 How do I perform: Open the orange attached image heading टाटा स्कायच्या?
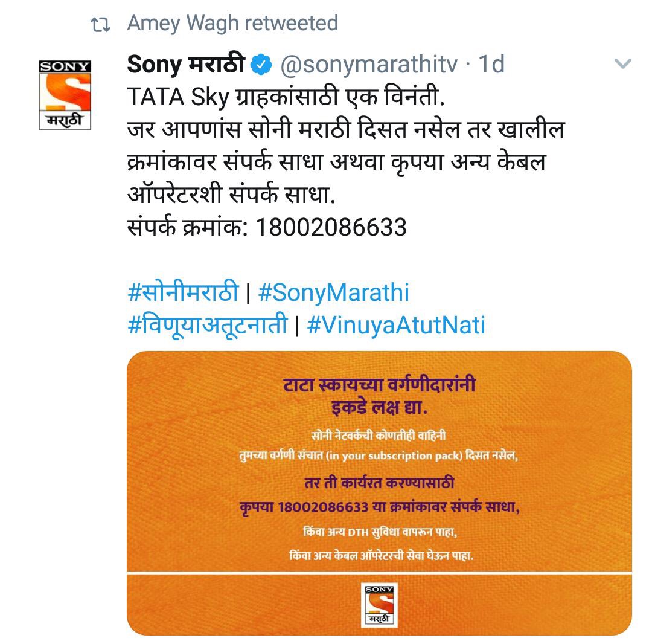click(379, 385)
